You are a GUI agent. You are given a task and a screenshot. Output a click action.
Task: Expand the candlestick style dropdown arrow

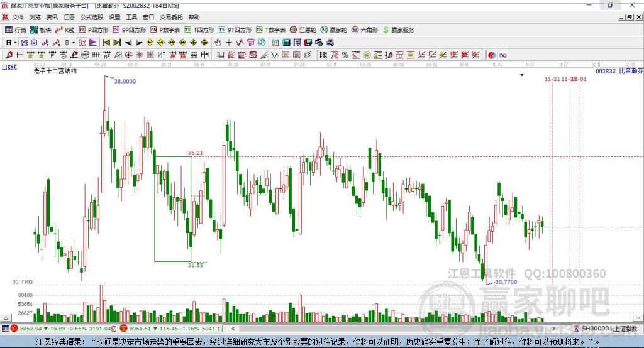coord(74,43)
